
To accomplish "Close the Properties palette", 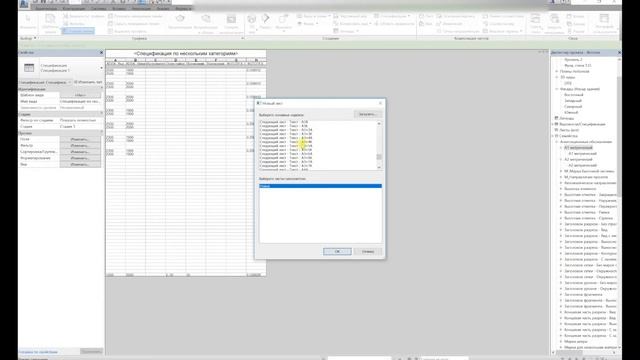I will tap(101, 53).
